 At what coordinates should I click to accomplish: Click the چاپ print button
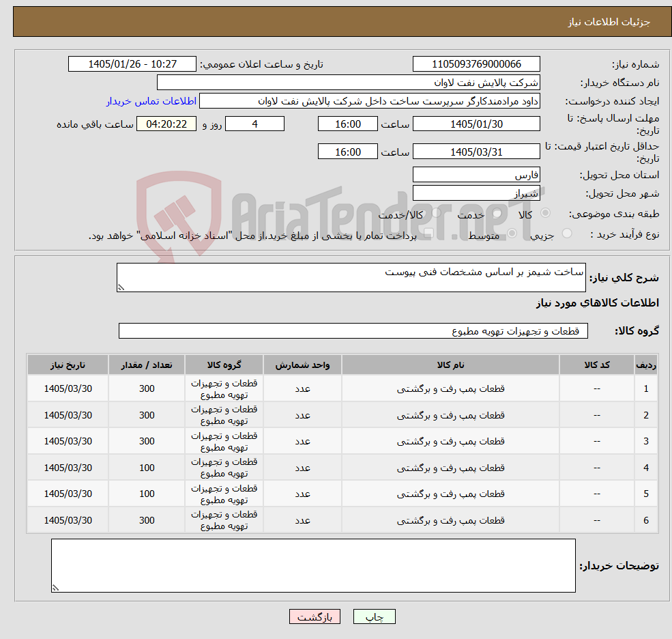tap(374, 616)
